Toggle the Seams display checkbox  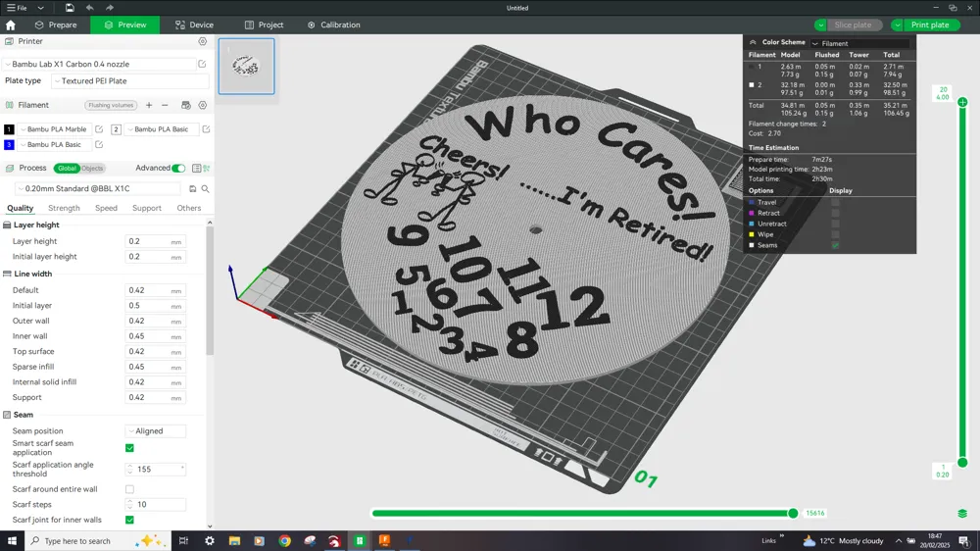(x=835, y=245)
